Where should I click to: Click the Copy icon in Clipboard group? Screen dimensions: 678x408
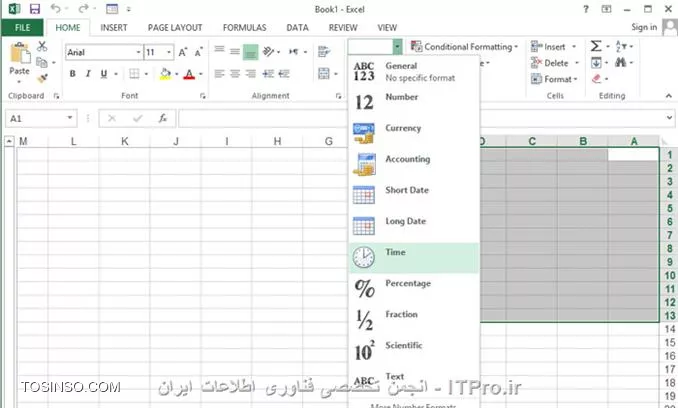pos(42,63)
